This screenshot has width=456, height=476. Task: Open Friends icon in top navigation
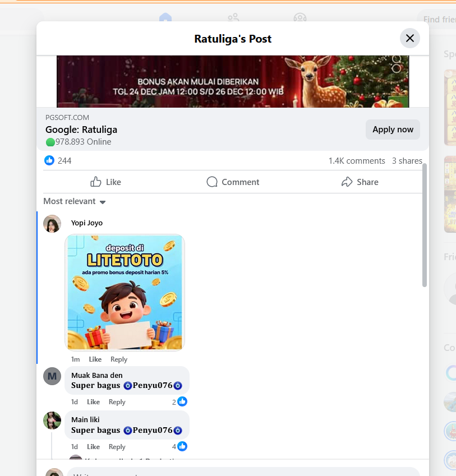click(x=233, y=17)
